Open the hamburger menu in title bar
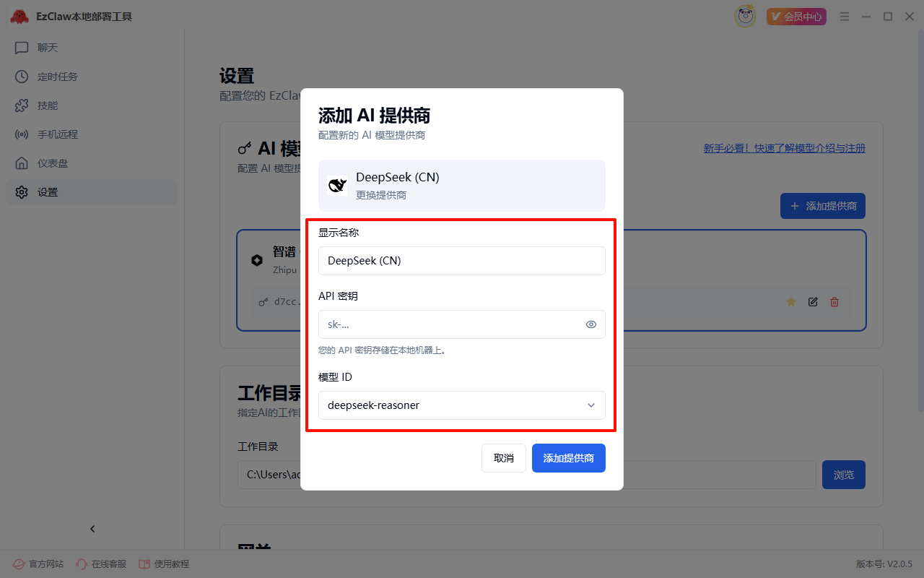The height and width of the screenshot is (578, 924). [845, 17]
